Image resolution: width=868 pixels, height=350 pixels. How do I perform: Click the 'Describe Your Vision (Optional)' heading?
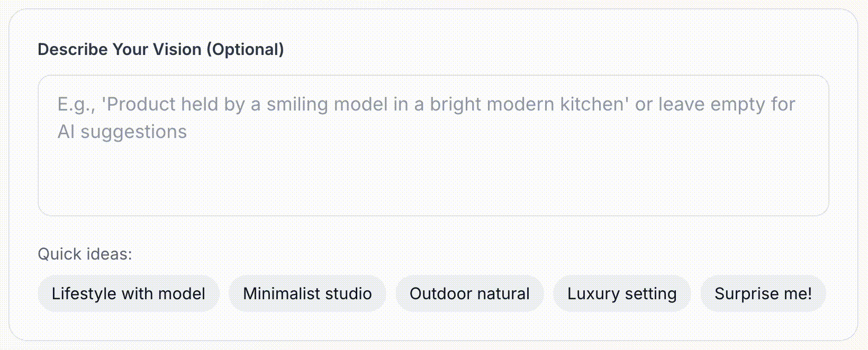click(161, 49)
